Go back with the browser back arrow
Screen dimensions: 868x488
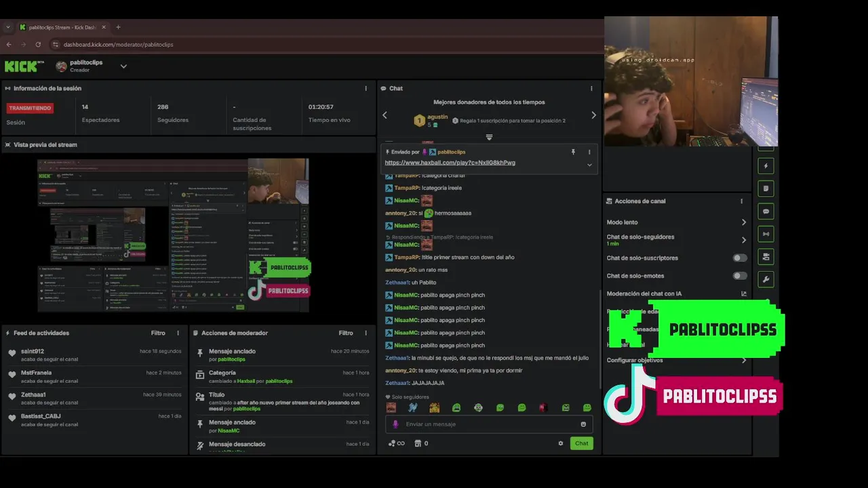coord(9,44)
